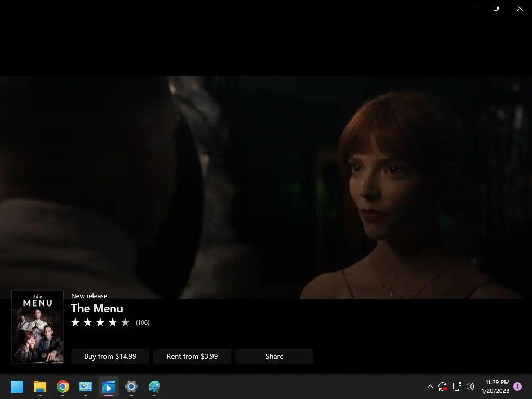Launch Google Chrome from taskbar

tap(63, 387)
